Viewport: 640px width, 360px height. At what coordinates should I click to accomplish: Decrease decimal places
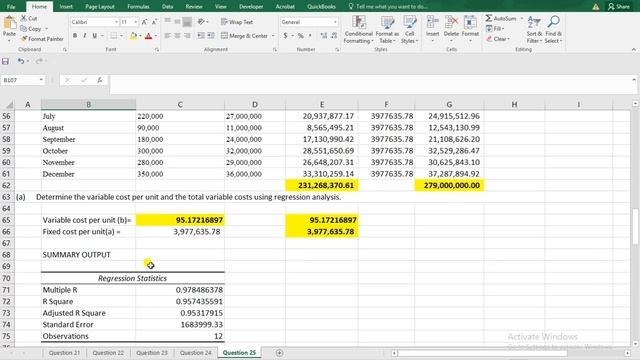click(x=334, y=36)
